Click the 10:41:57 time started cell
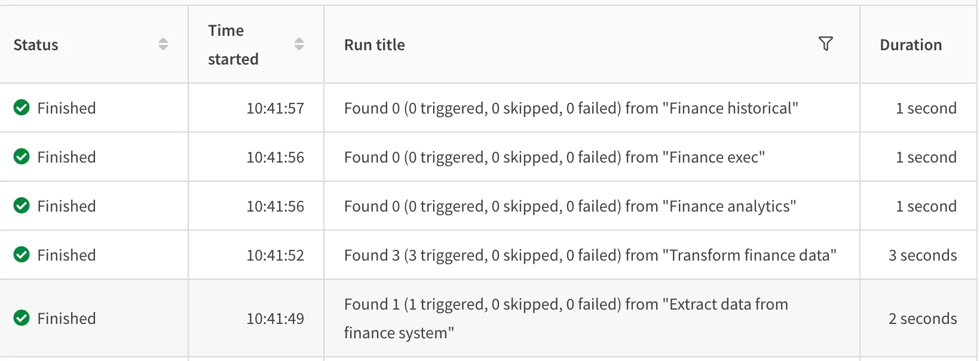 click(275, 108)
